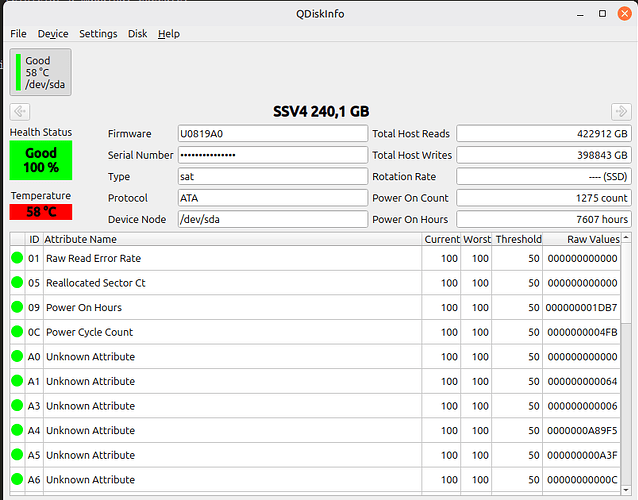
Task: Click green status dot for attribute A5
Action: (x=17, y=454)
